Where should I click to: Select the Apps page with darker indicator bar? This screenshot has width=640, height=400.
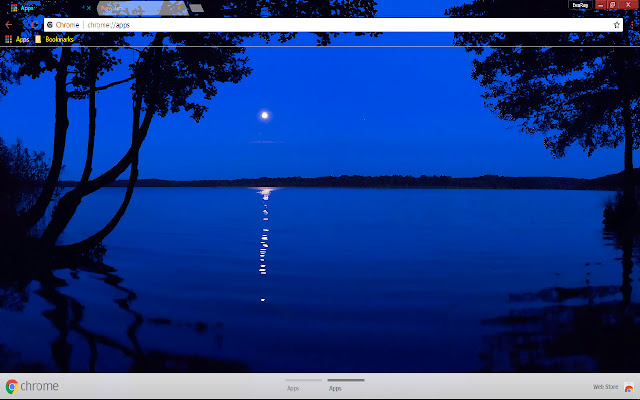(x=346, y=385)
